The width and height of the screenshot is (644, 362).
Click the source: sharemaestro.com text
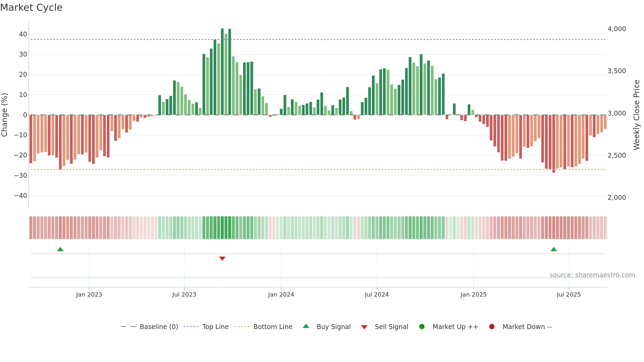[x=592, y=275]
